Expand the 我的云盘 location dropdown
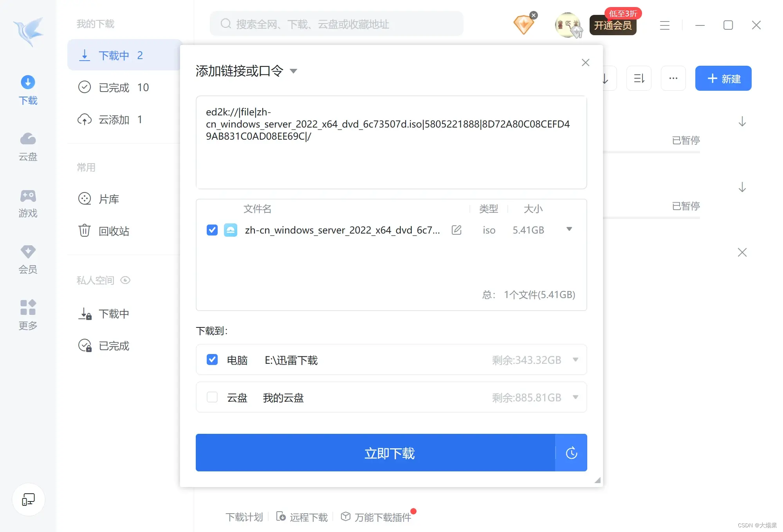This screenshot has width=783, height=532. (576, 397)
